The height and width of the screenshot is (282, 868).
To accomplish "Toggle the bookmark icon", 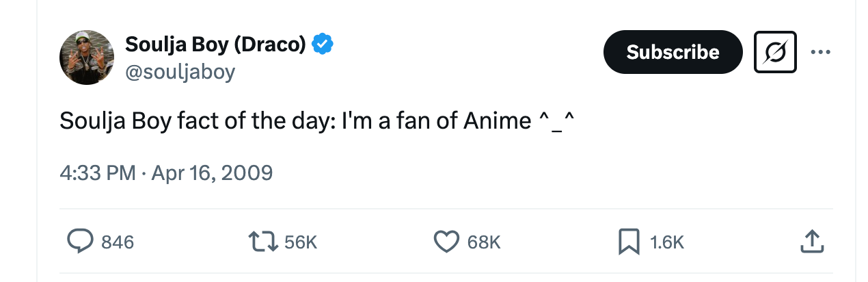I will point(629,241).
